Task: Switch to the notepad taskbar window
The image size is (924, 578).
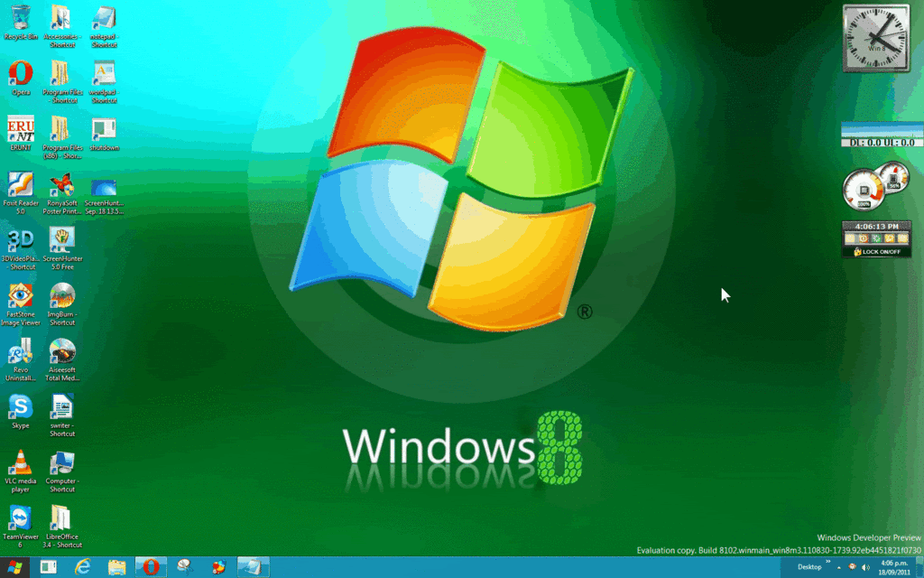Action: tap(254, 567)
